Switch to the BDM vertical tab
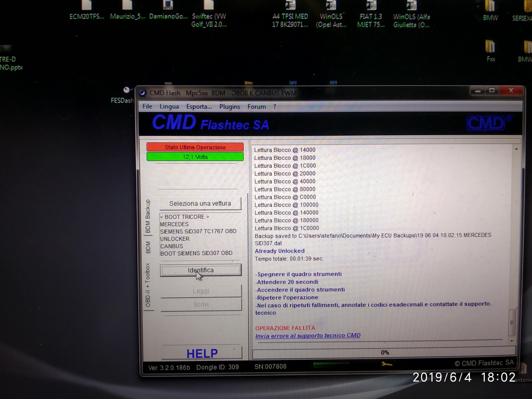 click(148, 247)
